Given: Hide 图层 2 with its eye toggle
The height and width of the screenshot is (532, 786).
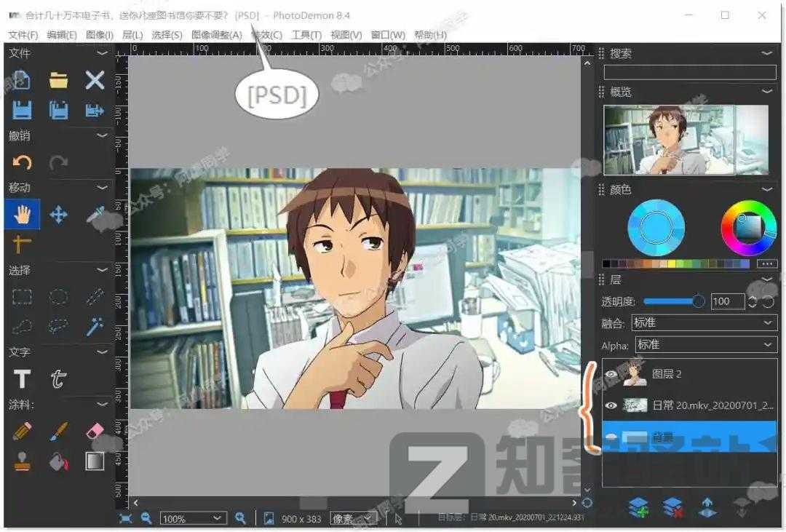Looking at the screenshot, I should point(612,374).
